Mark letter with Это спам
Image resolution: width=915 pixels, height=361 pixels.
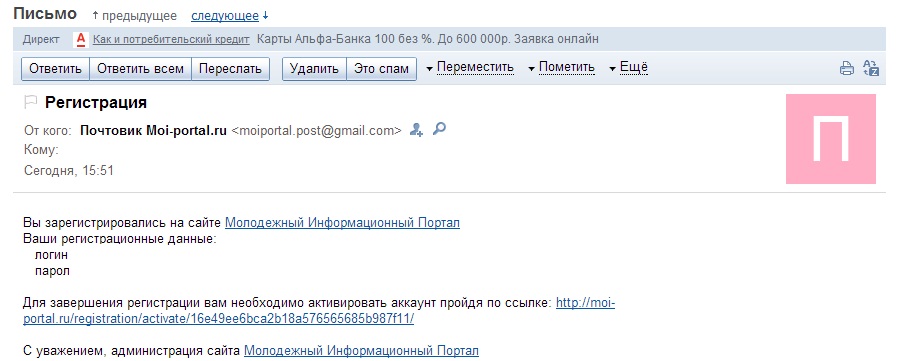tap(382, 69)
